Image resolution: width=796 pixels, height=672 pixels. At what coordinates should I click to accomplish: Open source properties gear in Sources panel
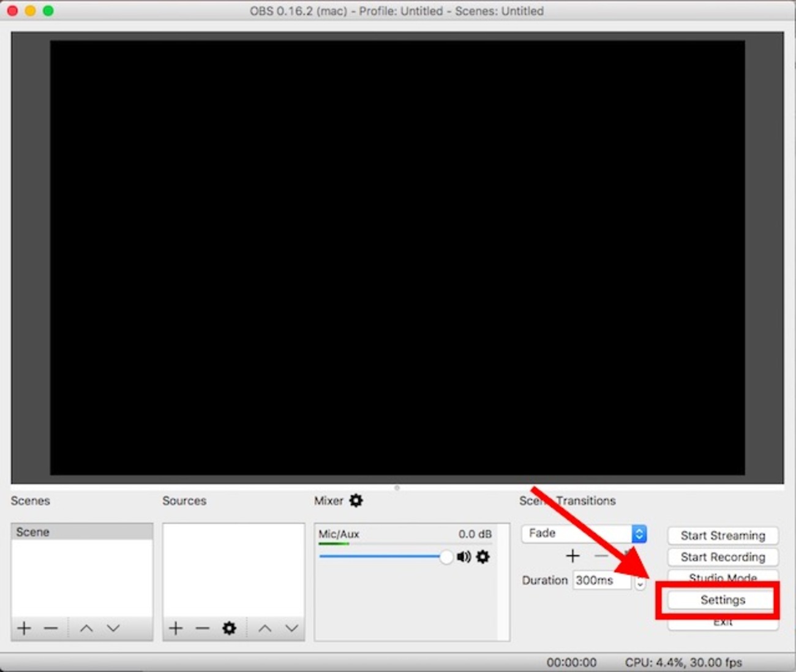click(x=229, y=628)
